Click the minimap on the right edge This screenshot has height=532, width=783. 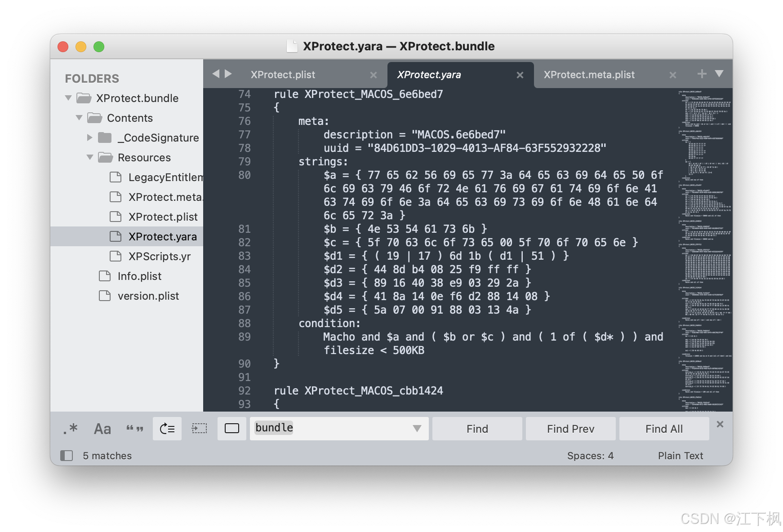[x=704, y=249]
